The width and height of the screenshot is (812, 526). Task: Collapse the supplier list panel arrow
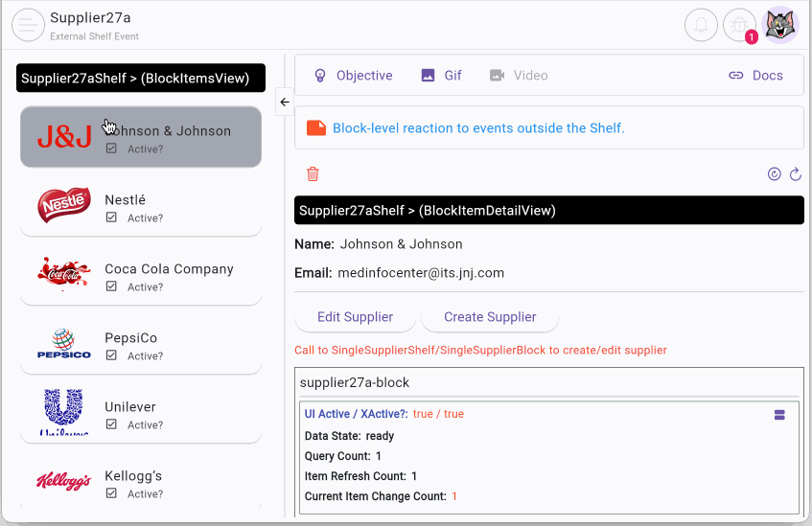285,102
